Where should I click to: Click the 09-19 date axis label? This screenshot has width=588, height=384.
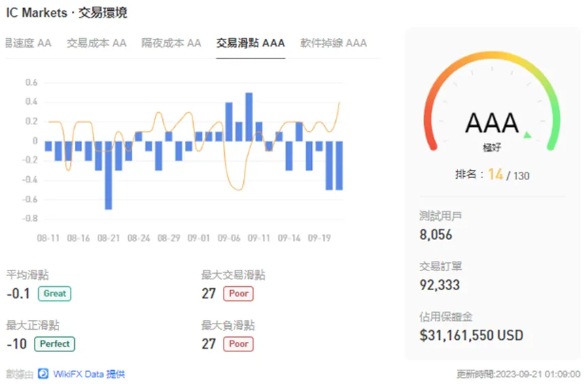click(319, 238)
